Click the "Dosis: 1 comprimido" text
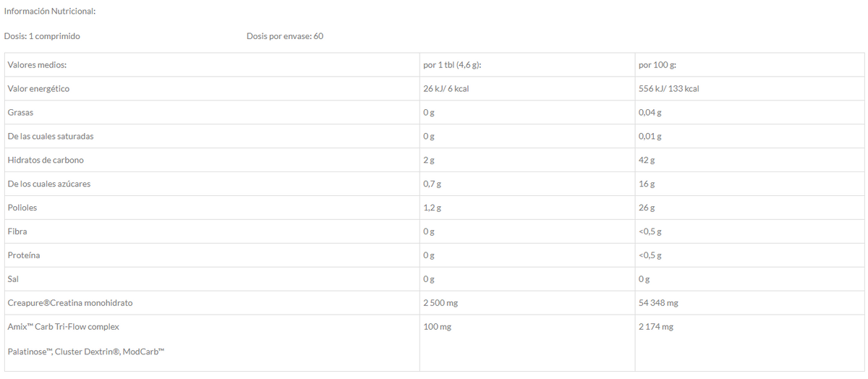The height and width of the screenshot is (379, 868). (42, 36)
